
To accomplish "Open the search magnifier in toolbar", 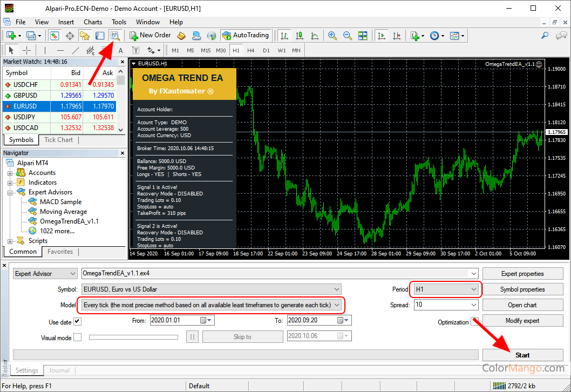I will point(545,35).
